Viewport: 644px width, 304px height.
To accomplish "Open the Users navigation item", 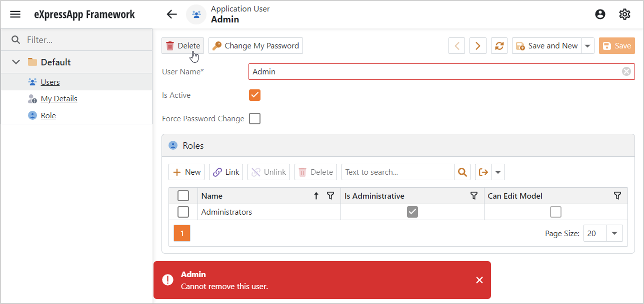I will click(50, 82).
